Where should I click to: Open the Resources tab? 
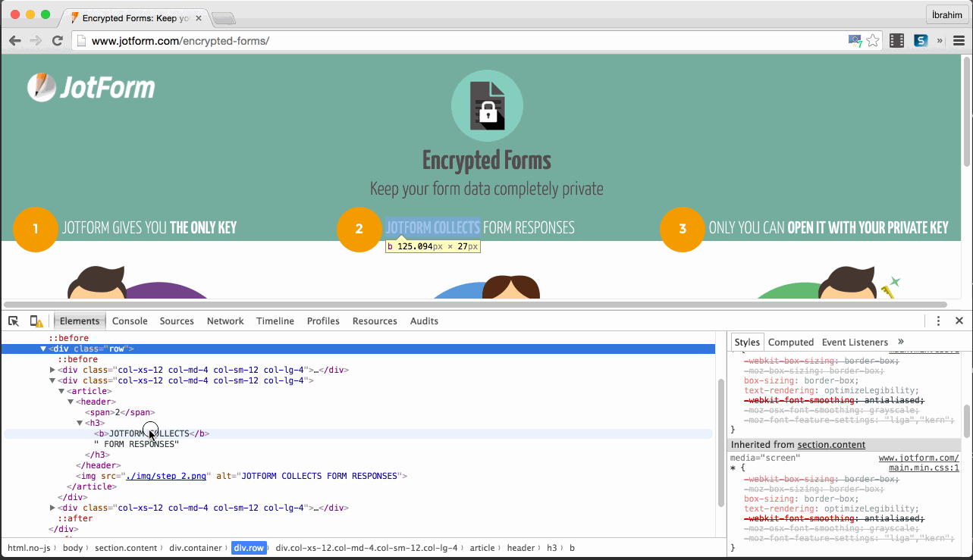coord(375,321)
